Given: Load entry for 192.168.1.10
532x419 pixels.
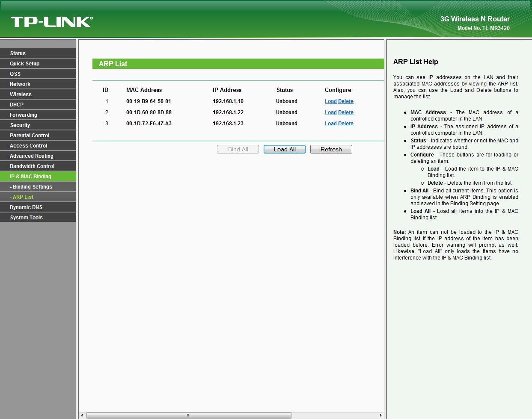Looking at the screenshot, I should [x=330, y=101].
